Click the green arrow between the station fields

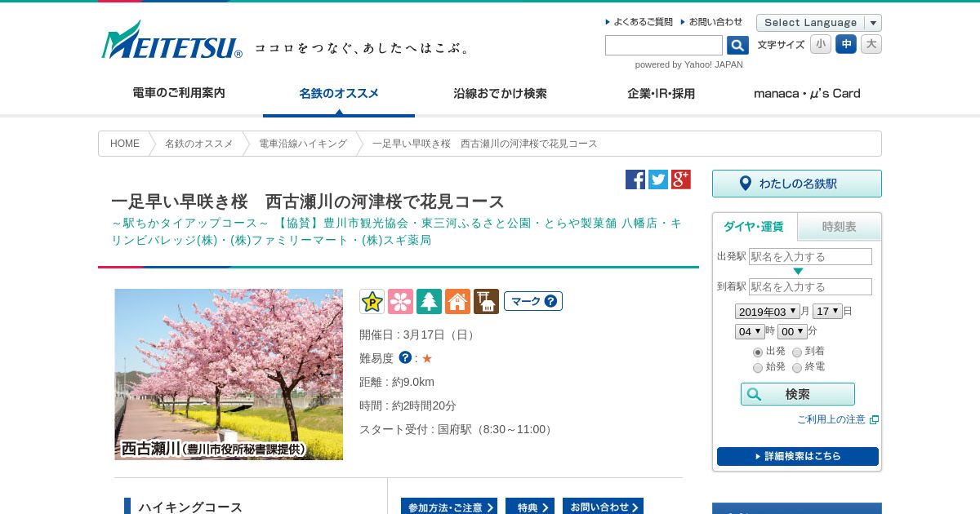coord(798,271)
